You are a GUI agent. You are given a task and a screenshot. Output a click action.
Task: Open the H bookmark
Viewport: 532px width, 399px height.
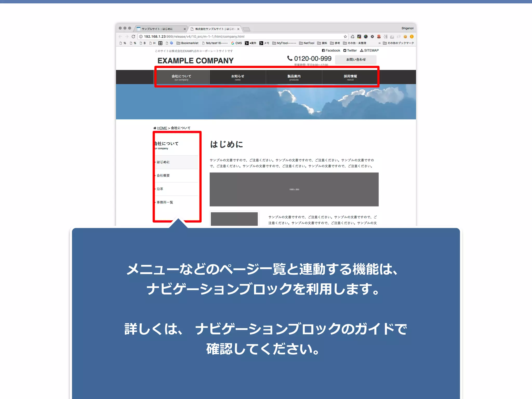tap(152, 43)
